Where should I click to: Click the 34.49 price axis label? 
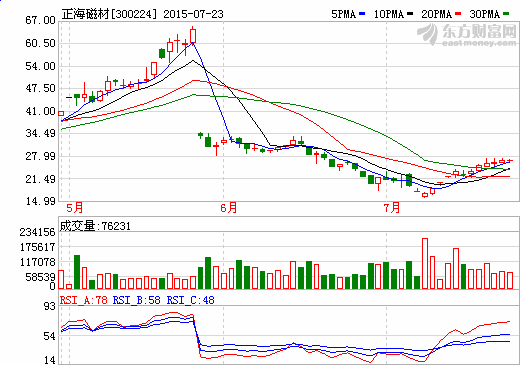pyautogui.click(x=40, y=133)
